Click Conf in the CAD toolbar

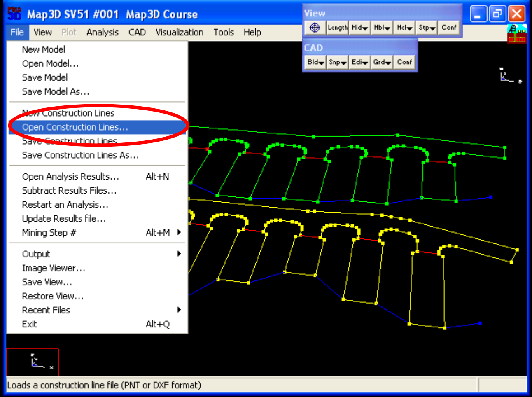point(404,62)
